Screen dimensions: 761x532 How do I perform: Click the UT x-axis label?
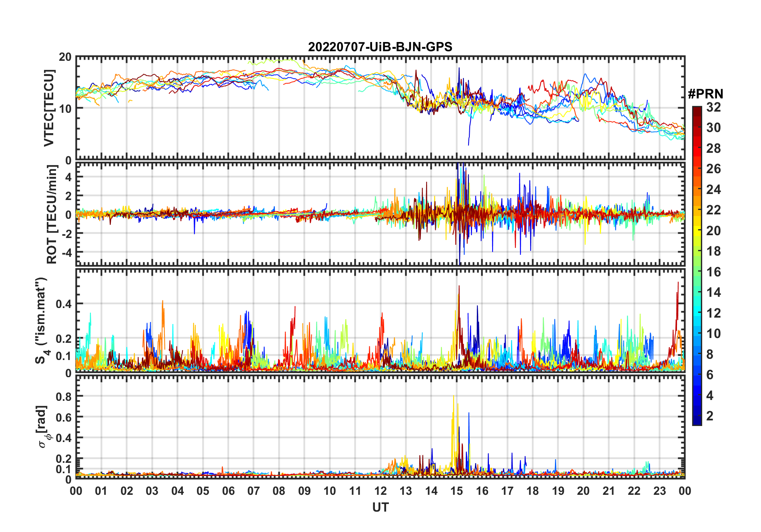point(380,507)
